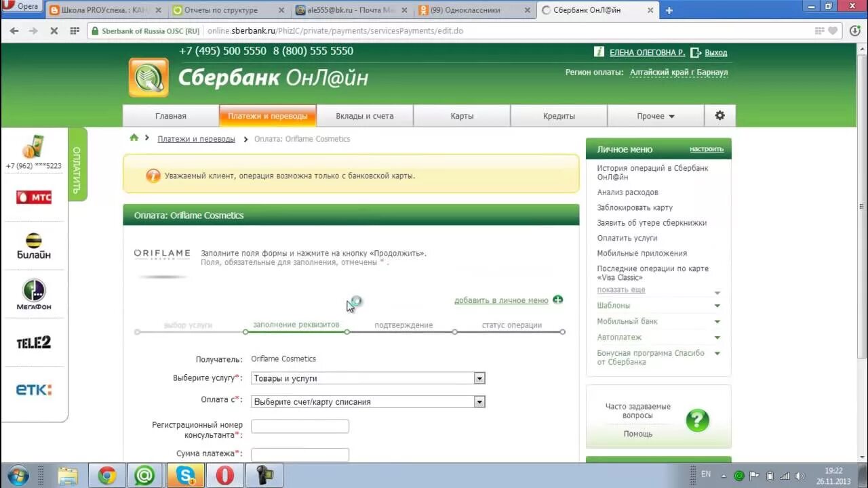Go back in browser history
868x488 pixels.
[14, 31]
